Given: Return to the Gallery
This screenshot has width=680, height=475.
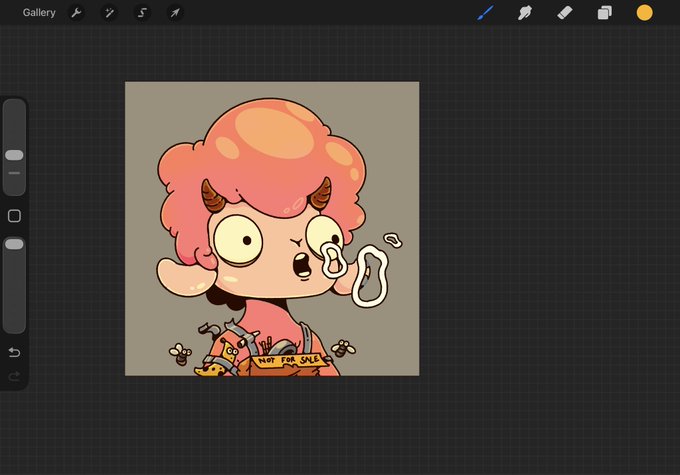Looking at the screenshot, I should (x=39, y=13).
